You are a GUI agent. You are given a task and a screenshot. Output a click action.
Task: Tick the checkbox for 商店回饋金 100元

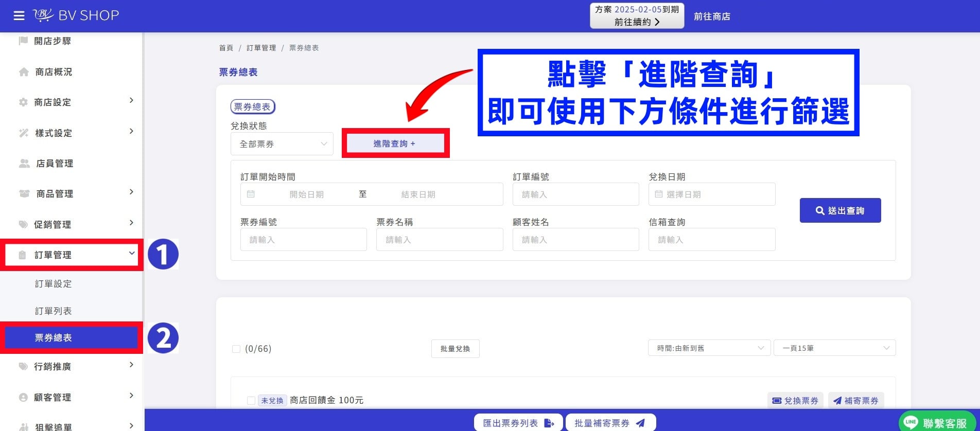[x=251, y=401]
